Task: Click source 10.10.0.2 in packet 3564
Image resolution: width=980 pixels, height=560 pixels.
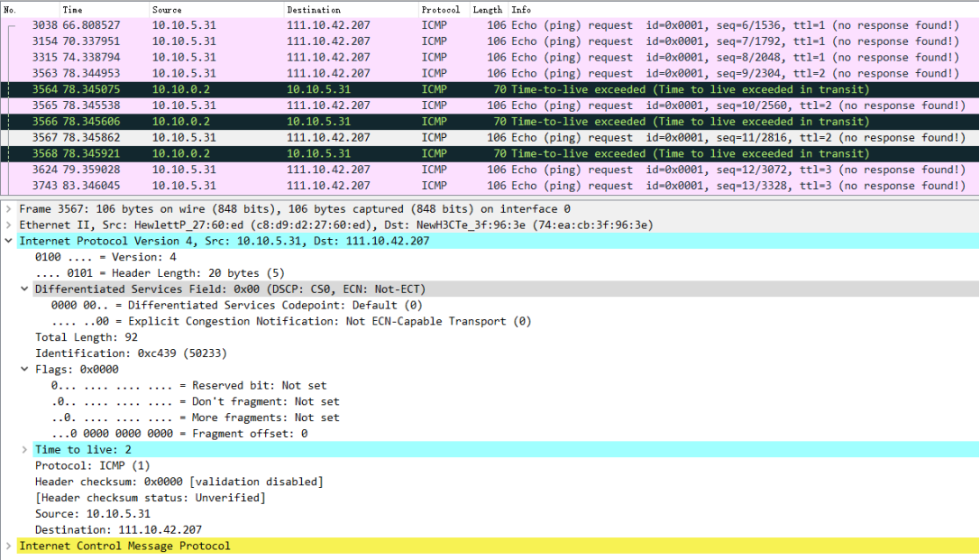Action: [180, 89]
